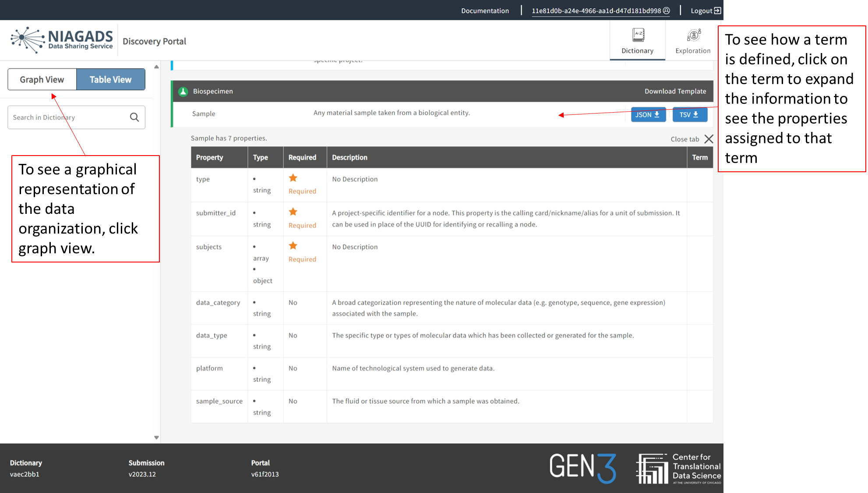Click the Close tab text link

click(x=685, y=139)
